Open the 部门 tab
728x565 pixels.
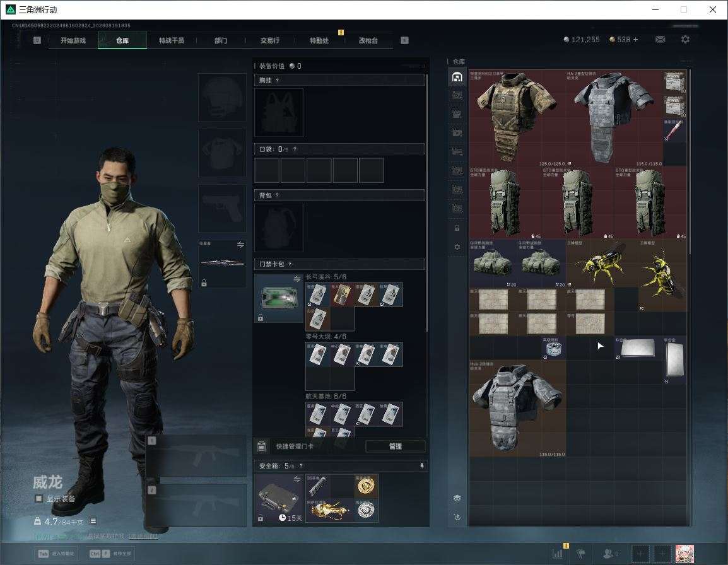click(x=221, y=40)
